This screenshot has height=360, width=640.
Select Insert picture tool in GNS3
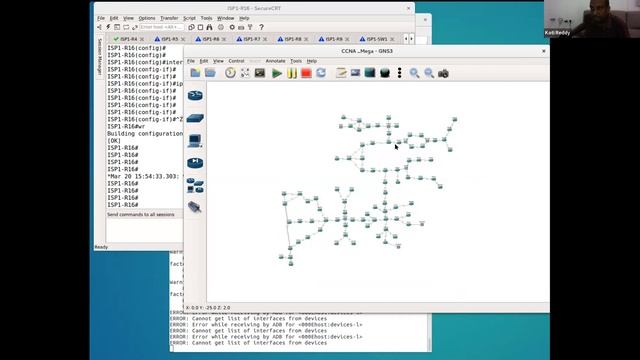[356, 73]
